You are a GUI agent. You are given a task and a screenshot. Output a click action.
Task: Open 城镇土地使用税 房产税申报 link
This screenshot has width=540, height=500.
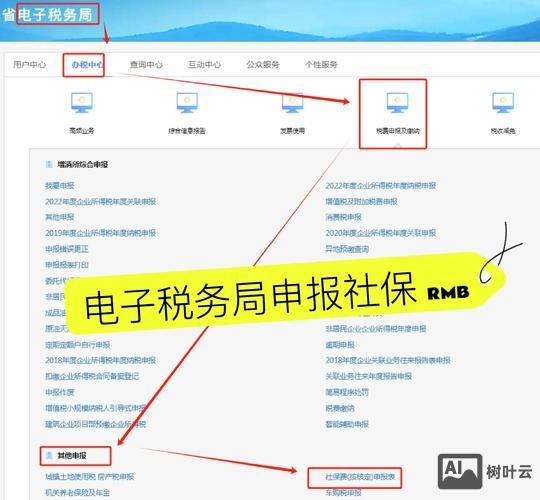pyautogui.click(x=90, y=477)
